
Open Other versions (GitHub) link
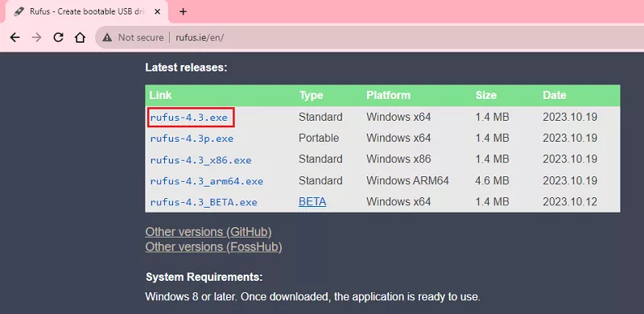(x=208, y=232)
